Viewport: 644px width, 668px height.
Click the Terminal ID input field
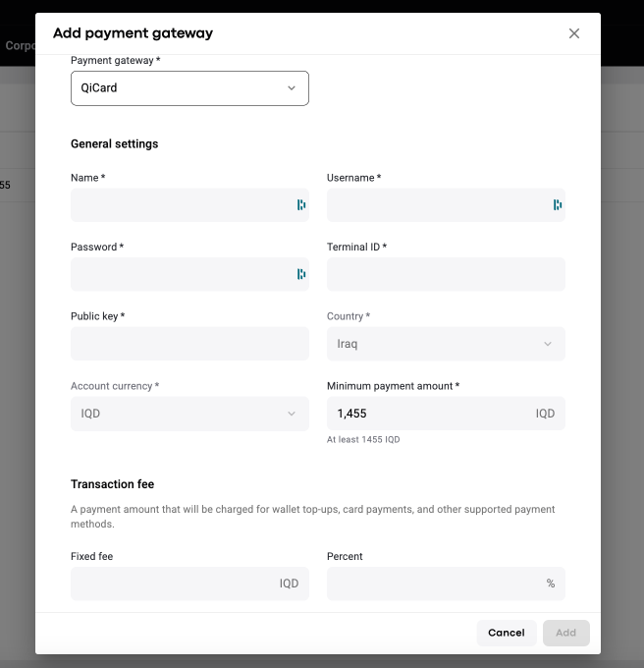pyautogui.click(x=446, y=274)
